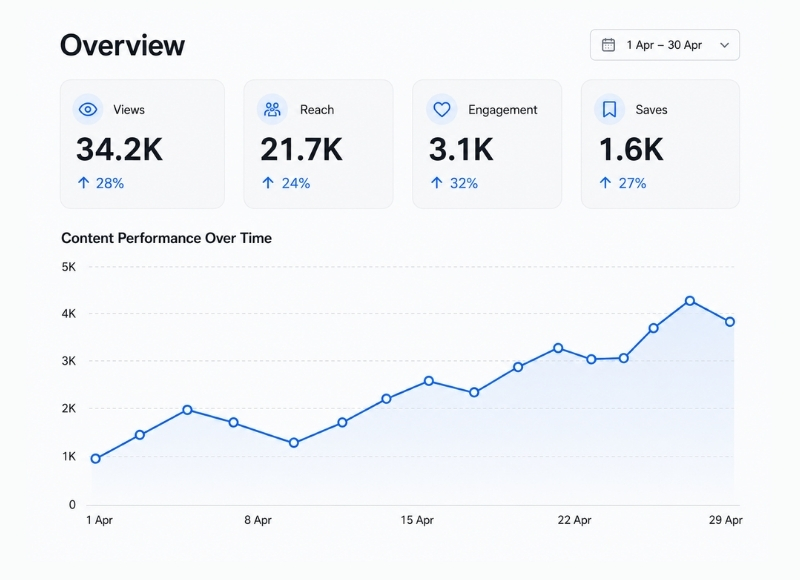
Task: Click the up arrow beside 32% on Engagement
Action: click(x=436, y=183)
